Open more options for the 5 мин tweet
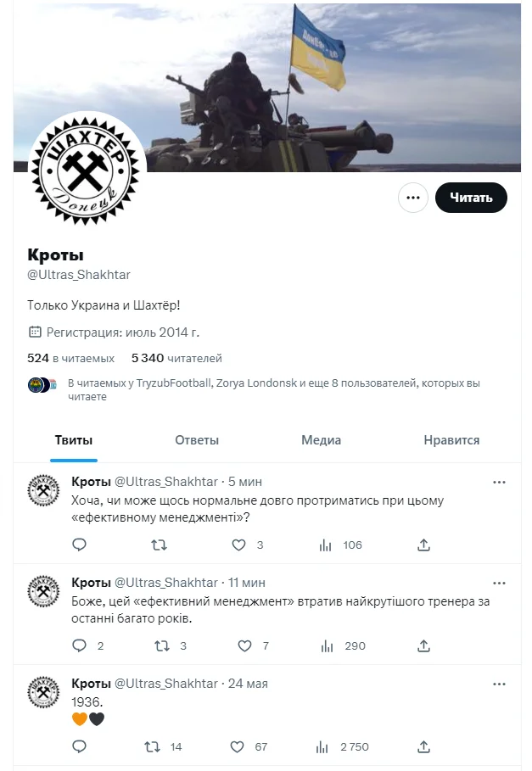 (499, 482)
